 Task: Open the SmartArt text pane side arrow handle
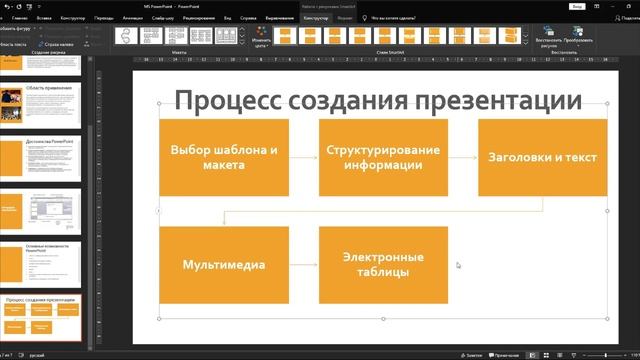tap(159, 211)
